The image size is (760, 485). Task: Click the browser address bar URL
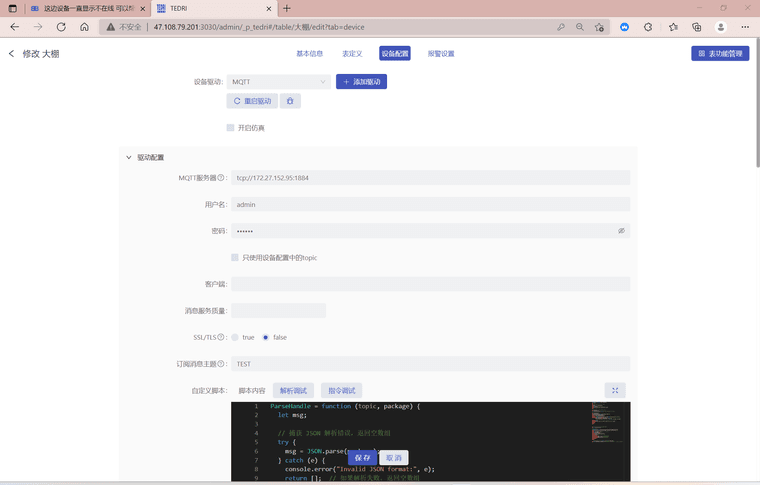tap(259, 27)
